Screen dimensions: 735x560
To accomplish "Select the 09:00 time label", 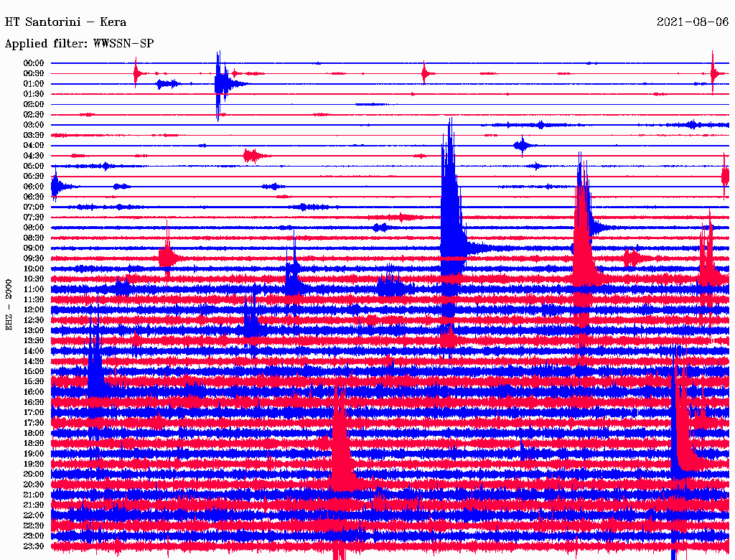I will point(34,248).
